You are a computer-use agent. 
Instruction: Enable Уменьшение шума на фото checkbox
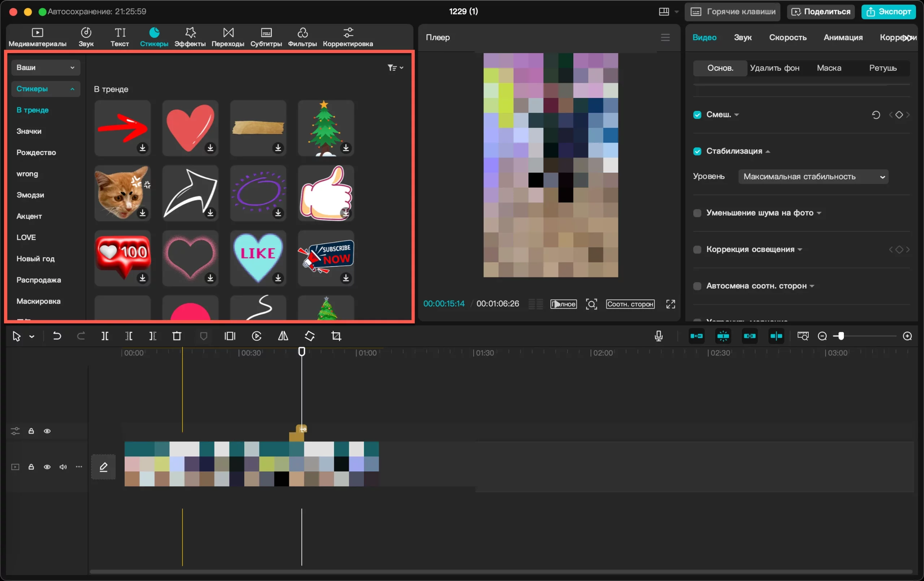click(x=697, y=213)
